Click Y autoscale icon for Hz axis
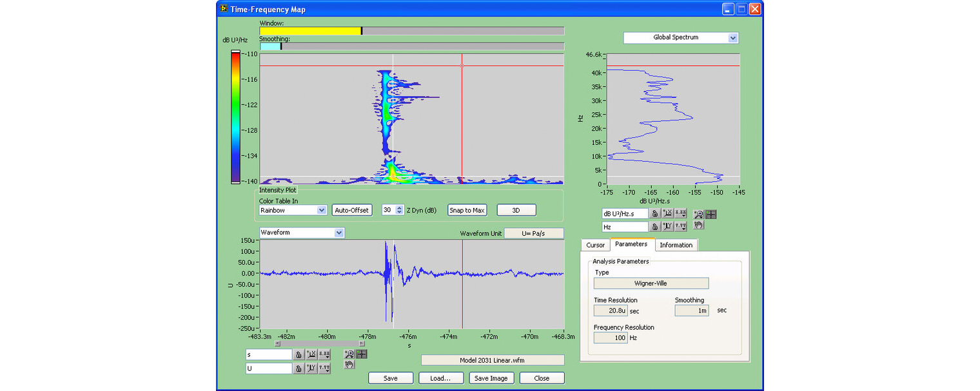This screenshot has width=980, height=391. click(667, 227)
